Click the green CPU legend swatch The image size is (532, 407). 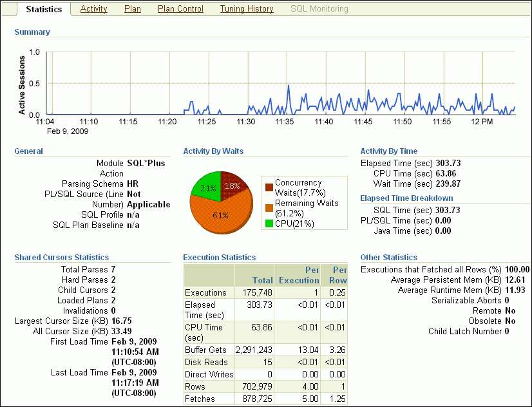point(269,223)
